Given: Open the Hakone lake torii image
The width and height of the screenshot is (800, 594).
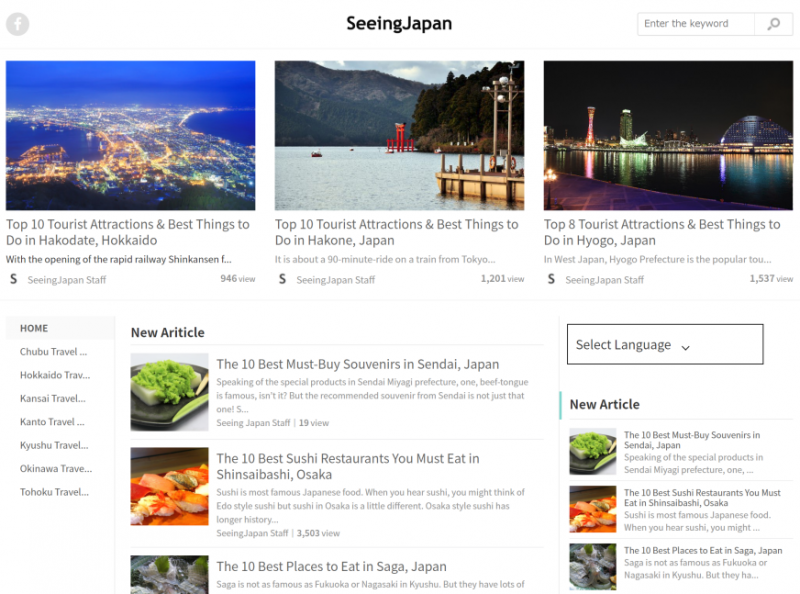Looking at the screenshot, I should click(x=399, y=135).
